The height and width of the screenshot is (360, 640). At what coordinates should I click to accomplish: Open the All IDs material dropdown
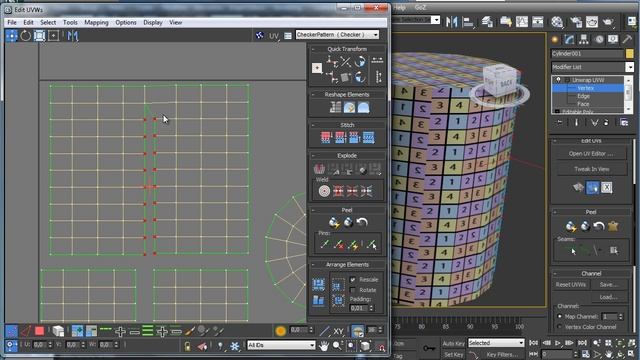[281, 345]
